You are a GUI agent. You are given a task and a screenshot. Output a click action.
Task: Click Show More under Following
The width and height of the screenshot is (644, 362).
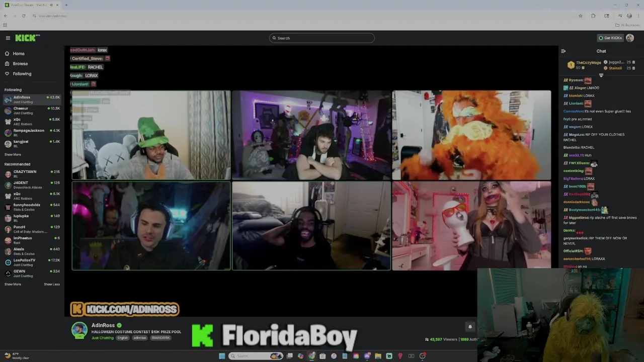(13, 155)
